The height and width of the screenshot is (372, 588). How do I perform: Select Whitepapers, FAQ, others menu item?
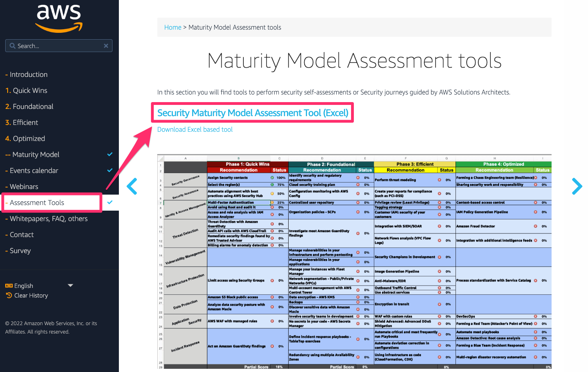click(48, 219)
